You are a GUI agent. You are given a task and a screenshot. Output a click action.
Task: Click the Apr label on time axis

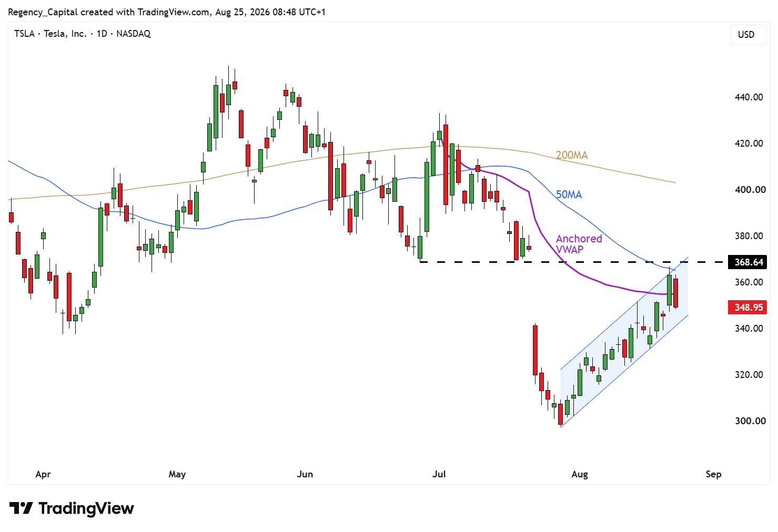tap(43, 474)
